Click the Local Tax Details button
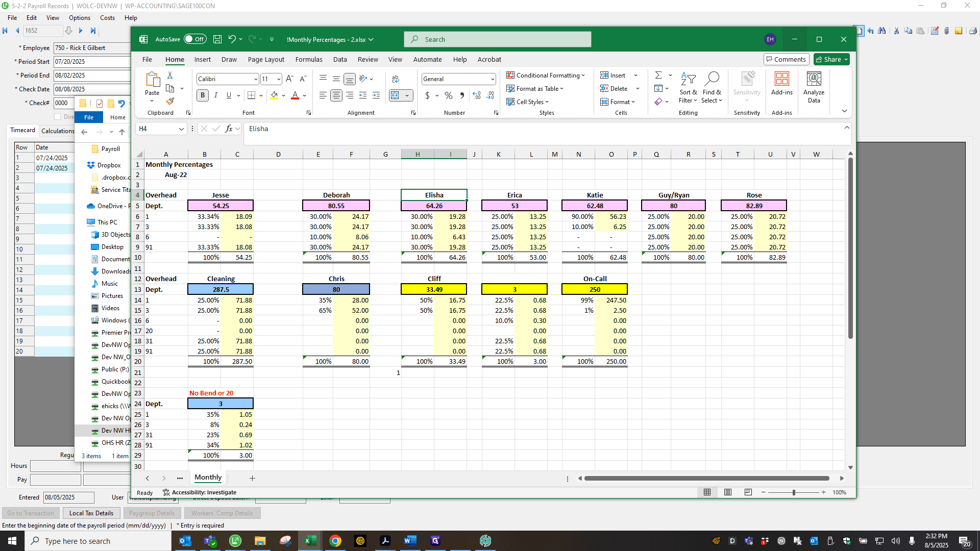Viewport: 980px width, 551px height. pos(91,513)
